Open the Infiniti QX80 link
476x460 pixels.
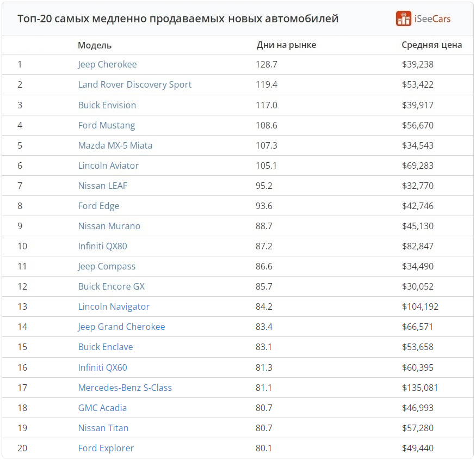coord(103,246)
